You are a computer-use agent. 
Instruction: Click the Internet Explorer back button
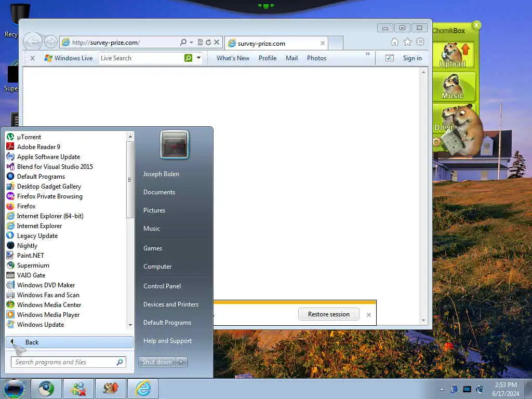[33, 42]
